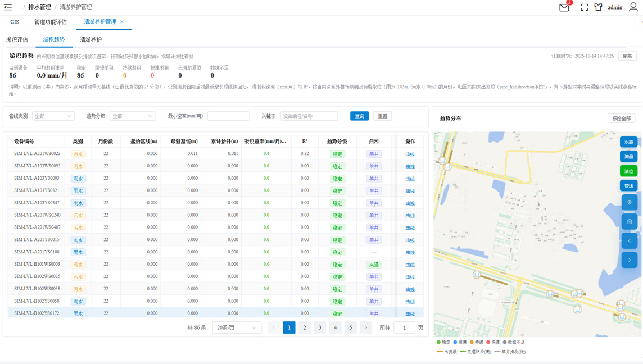The width and height of the screenshot is (643, 364).
Task: Click 夹逼 tag in SIM-LVL-B101WS0003 row
Action: click(374, 265)
